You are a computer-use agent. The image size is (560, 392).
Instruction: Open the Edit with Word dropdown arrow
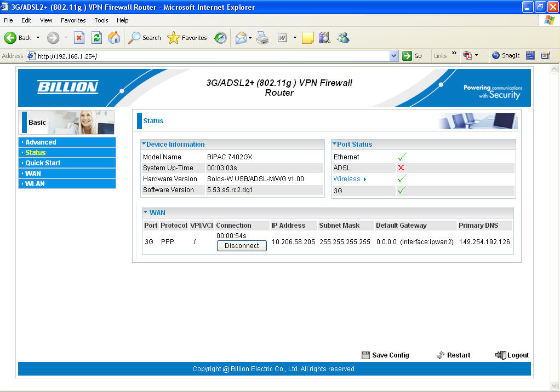point(295,38)
